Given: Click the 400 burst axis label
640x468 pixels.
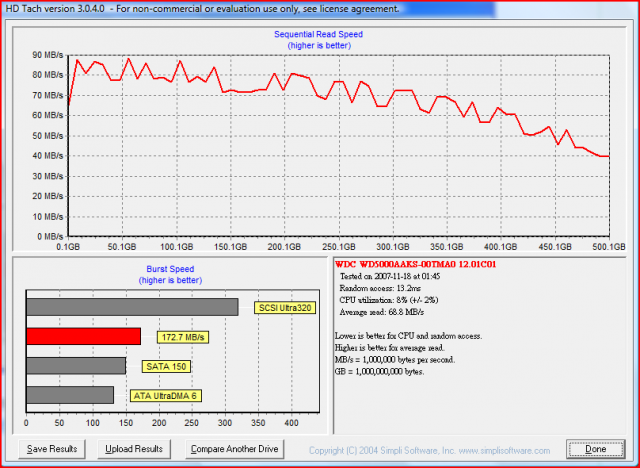Looking at the screenshot, I should [x=291, y=423].
